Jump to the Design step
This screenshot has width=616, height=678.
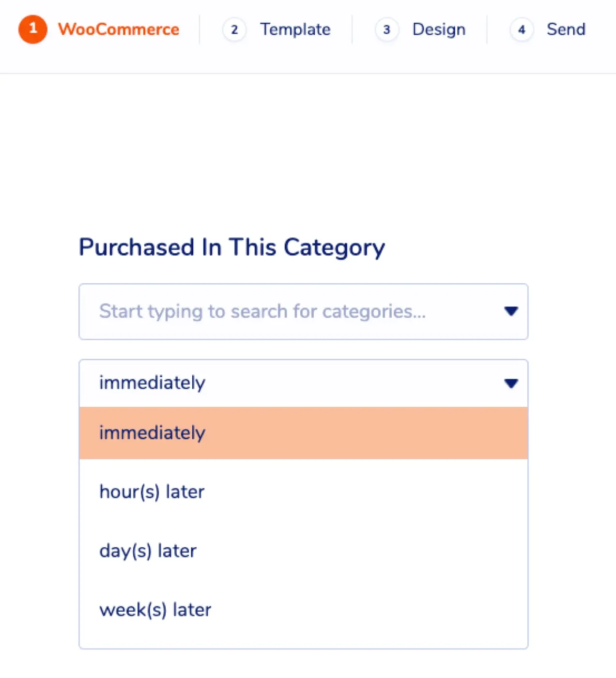pos(439,30)
